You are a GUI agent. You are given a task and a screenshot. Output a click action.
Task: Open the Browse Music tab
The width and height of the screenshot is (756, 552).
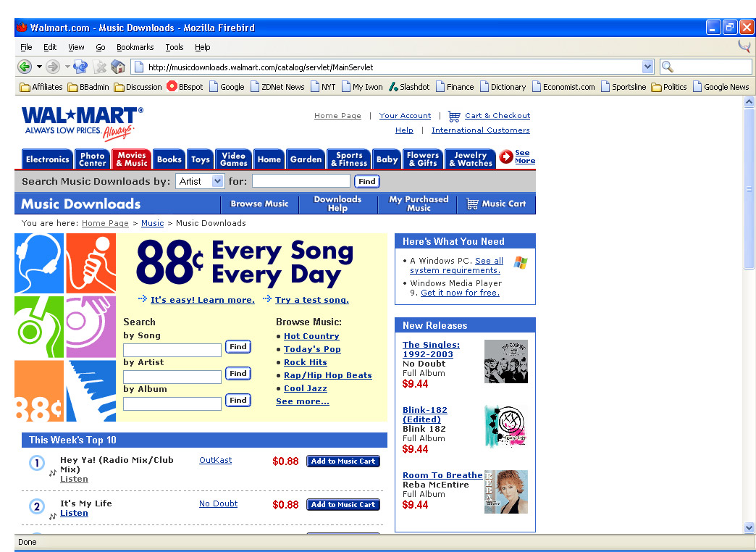[x=259, y=204]
